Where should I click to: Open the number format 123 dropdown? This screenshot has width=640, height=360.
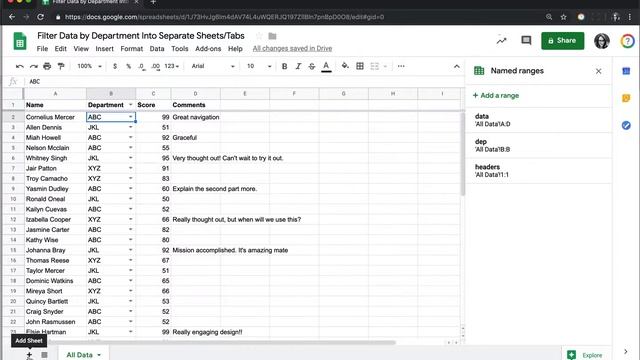click(171, 66)
